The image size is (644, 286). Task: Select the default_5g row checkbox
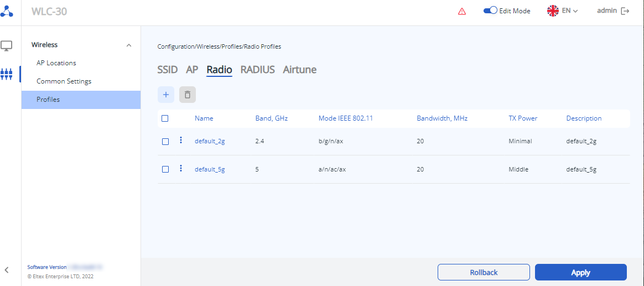(x=165, y=169)
